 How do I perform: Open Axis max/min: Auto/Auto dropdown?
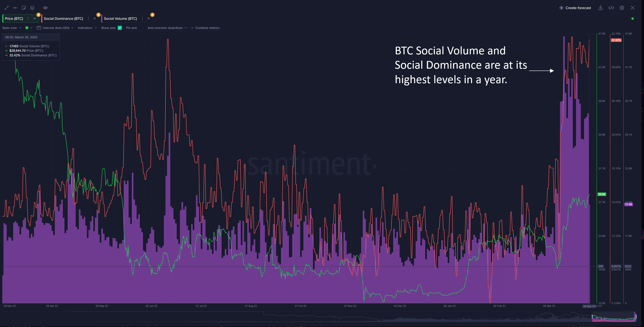click(167, 28)
